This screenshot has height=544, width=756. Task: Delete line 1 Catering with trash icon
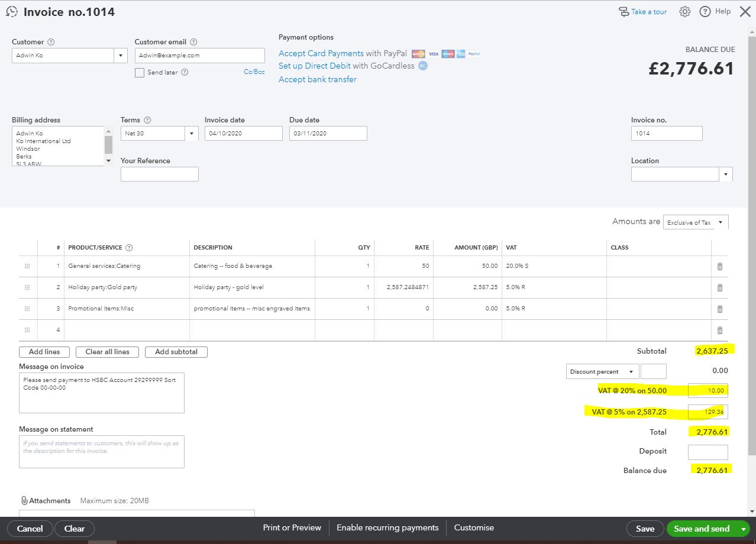[720, 267]
